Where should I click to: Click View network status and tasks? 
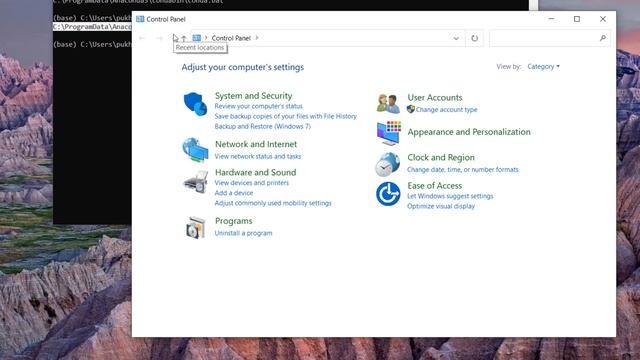258,156
